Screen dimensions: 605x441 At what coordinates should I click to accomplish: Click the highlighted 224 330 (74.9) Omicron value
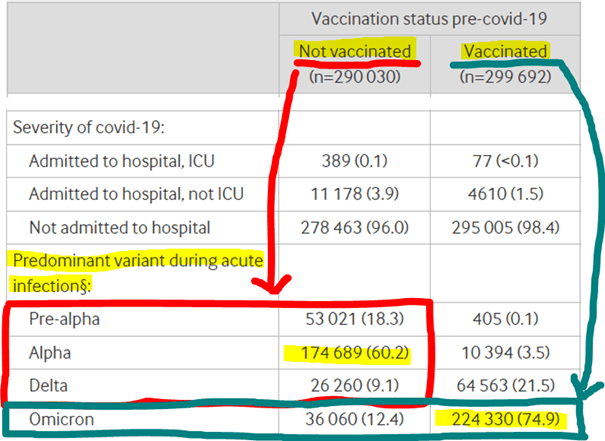click(505, 419)
